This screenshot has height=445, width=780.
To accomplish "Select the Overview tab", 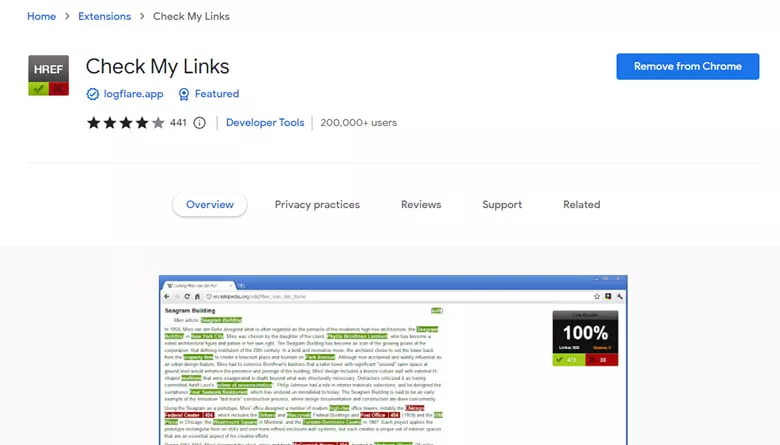I will pos(210,205).
